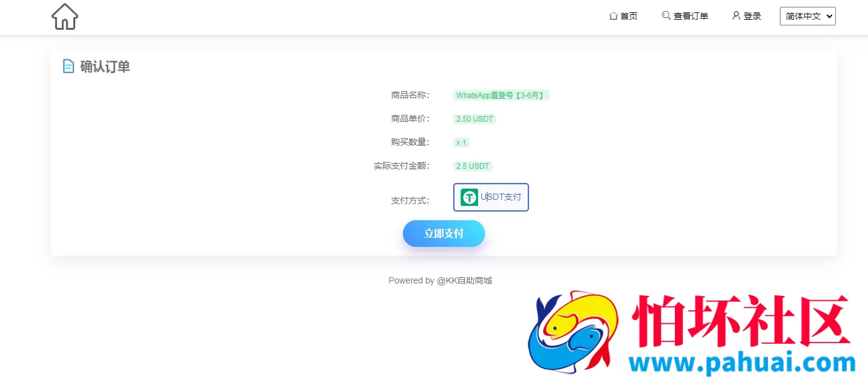
Task: Select the USDT支付 payment option
Action: pyautogui.click(x=491, y=197)
